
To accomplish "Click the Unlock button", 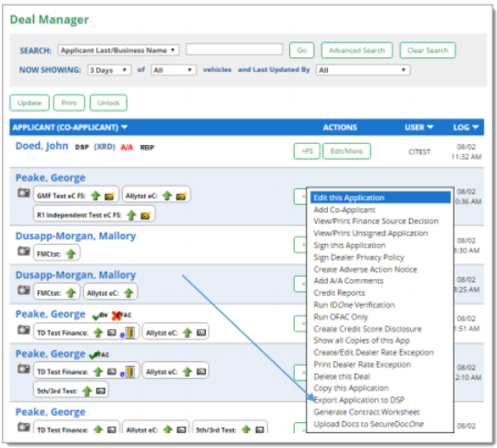I will [108, 103].
